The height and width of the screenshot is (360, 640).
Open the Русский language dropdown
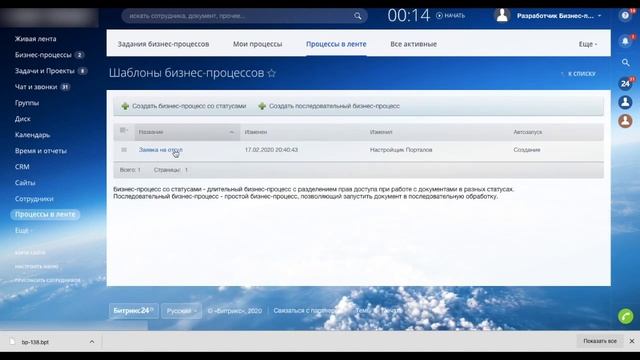182,311
